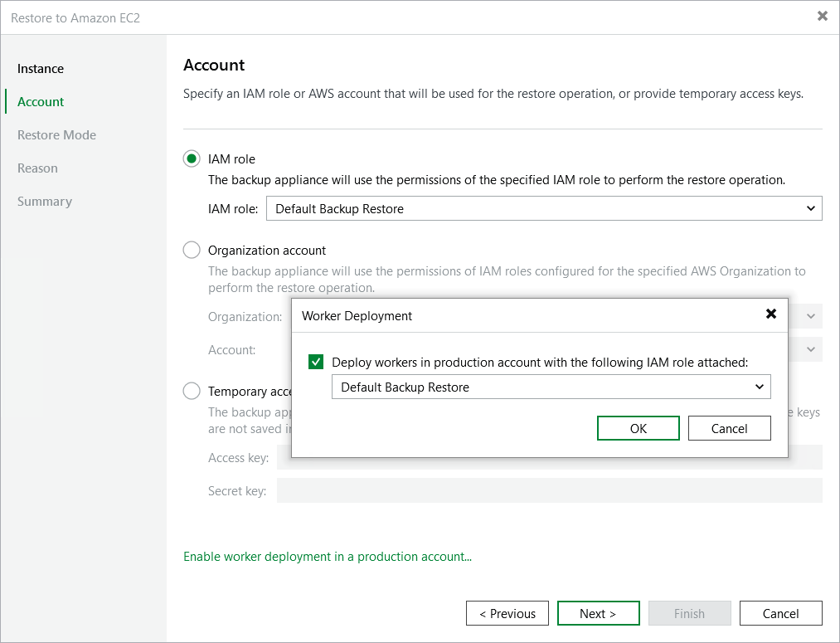
Task: Jump to the Summary step
Action: [44, 201]
